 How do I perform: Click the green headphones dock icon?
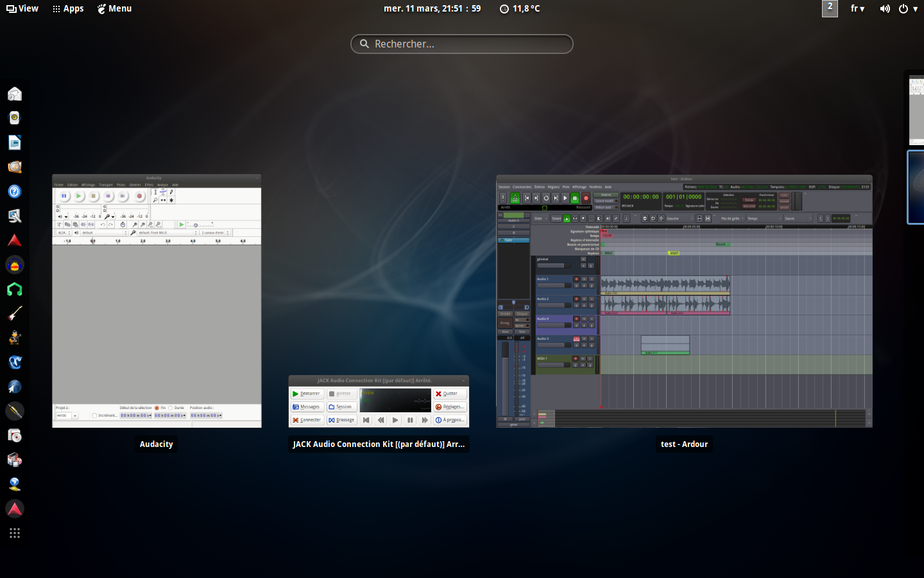point(14,289)
